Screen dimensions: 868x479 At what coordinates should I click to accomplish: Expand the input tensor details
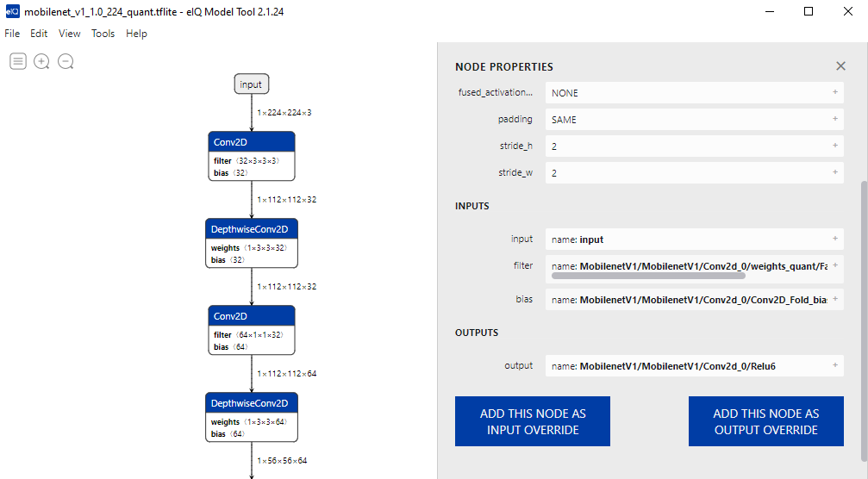[x=834, y=239]
